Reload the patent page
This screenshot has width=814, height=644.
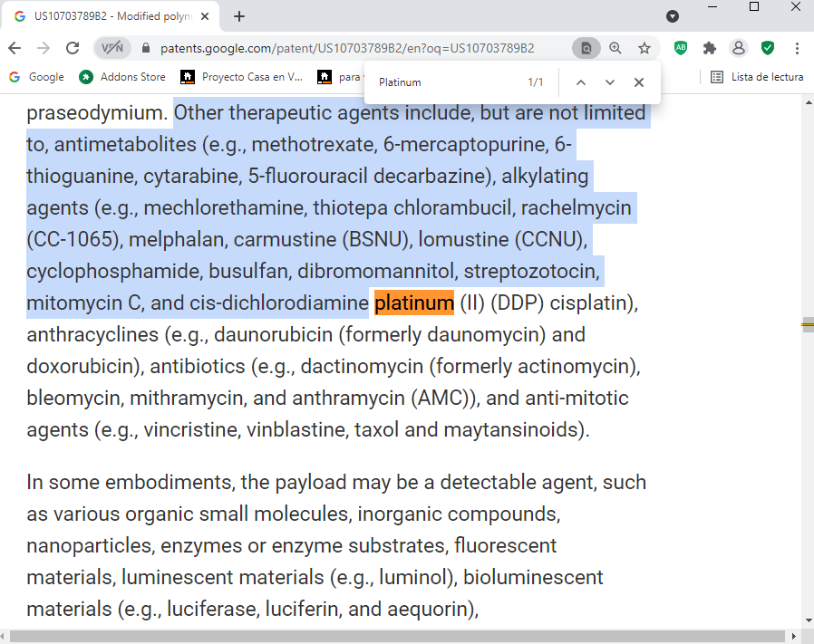point(73,48)
